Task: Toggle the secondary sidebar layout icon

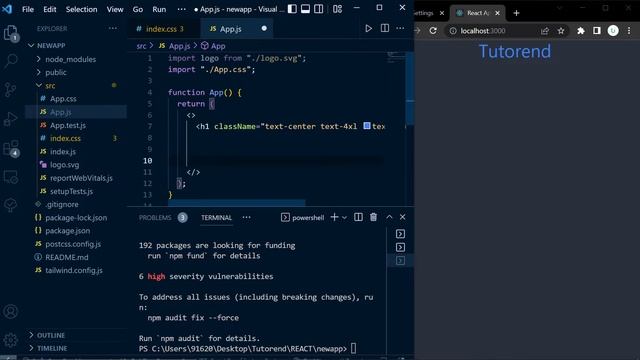Action: point(318,9)
